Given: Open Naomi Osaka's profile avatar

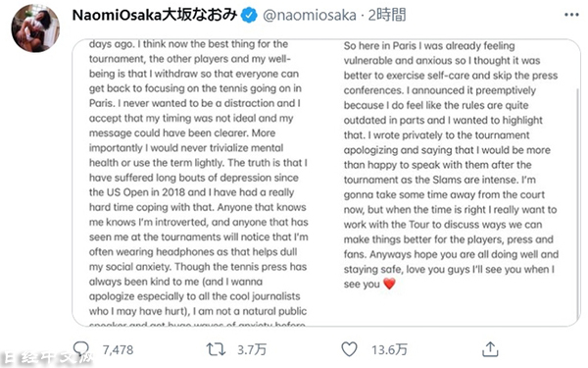Looking at the screenshot, I should (35, 28).
